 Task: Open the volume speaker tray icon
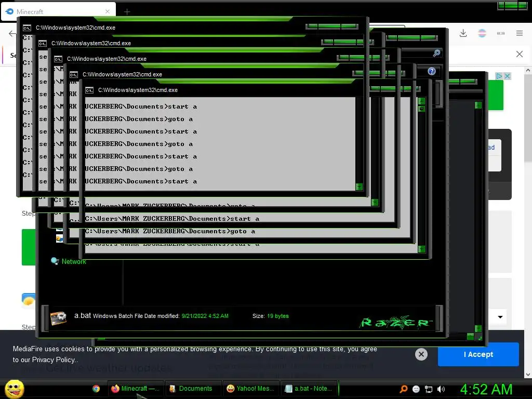(441, 389)
